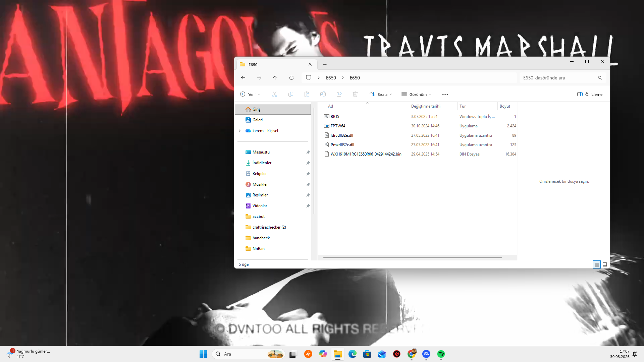Open the NoBan folder in sidebar
This screenshot has height=362, width=644.
(273, 249)
